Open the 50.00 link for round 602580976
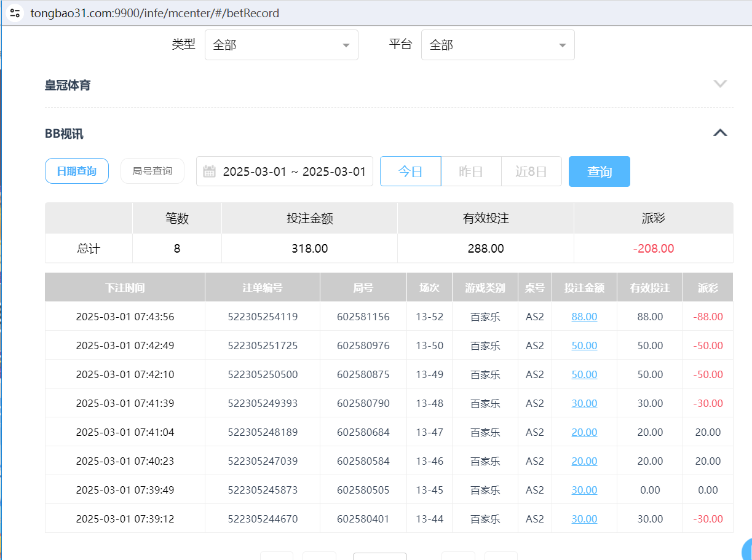 584,345
